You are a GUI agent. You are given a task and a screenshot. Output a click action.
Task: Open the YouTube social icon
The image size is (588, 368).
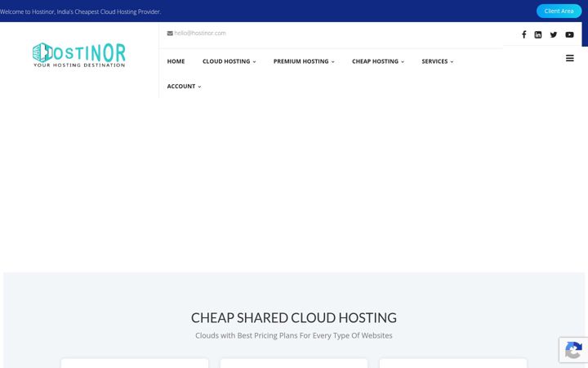pyautogui.click(x=569, y=34)
